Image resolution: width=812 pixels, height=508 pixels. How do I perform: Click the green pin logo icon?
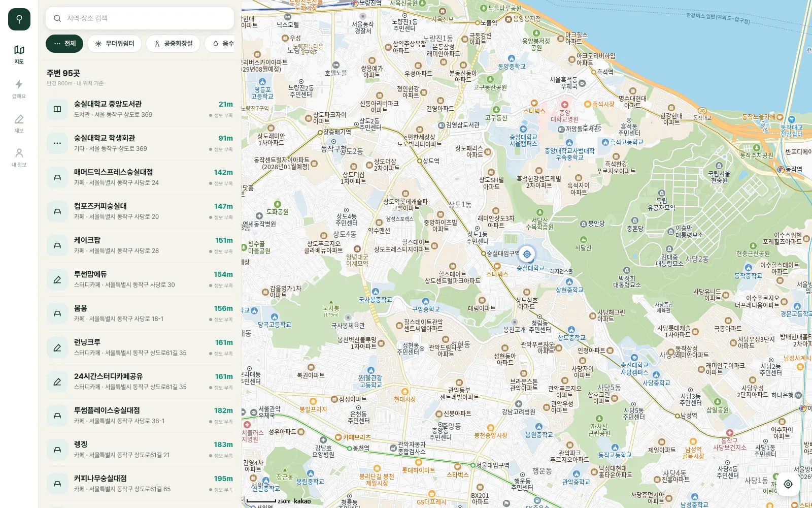pyautogui.click(x=19, y=19)
